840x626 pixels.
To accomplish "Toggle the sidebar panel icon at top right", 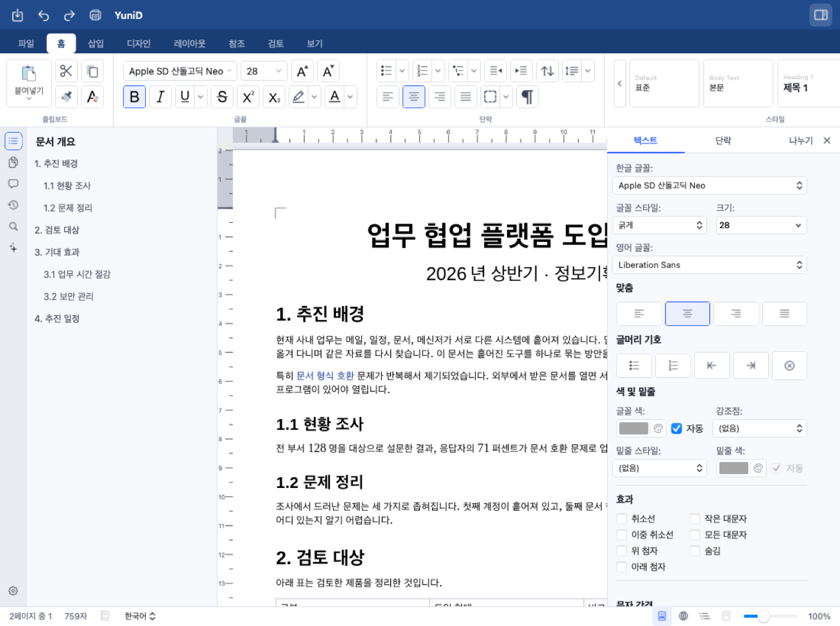I will click(821, 15).
